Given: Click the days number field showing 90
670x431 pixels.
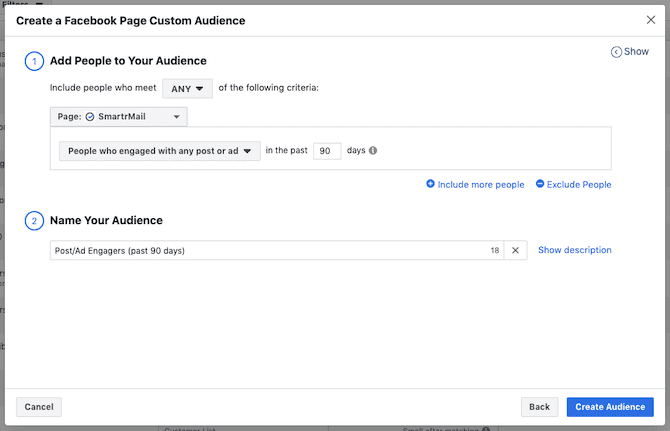Looking at the screenshot, I should [x=327, y=151].
